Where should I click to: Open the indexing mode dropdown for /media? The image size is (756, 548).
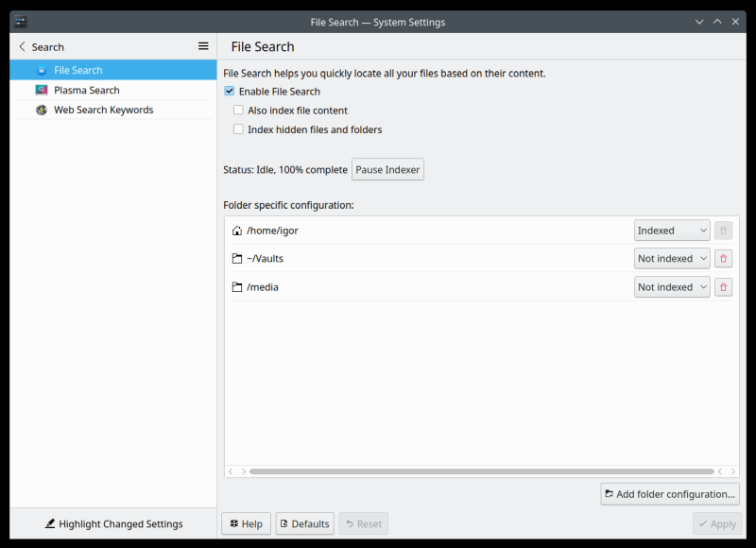tap(672, 286)
